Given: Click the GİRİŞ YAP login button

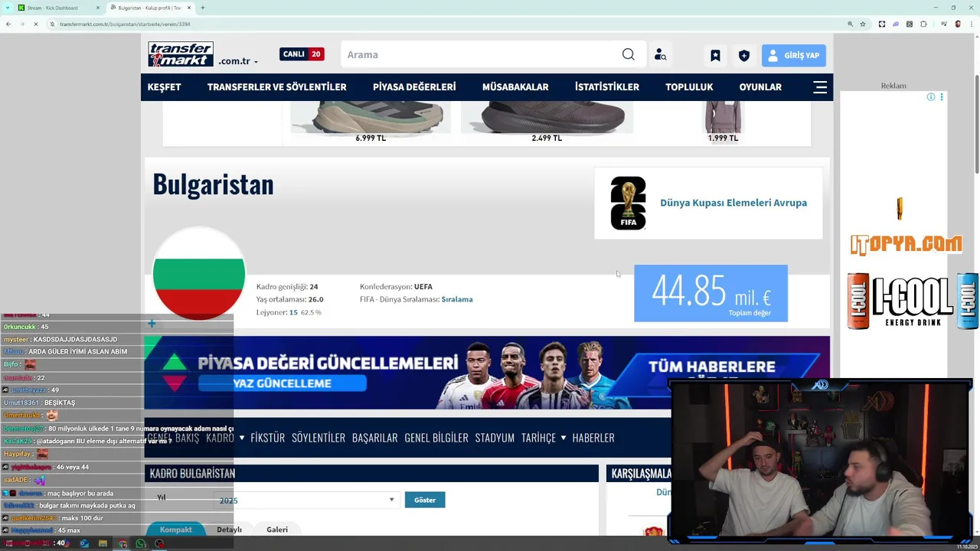Looking at the screenshot, I should tap(793, 55).
